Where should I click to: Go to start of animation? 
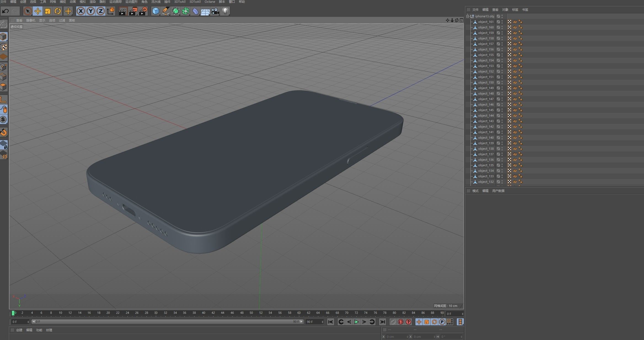331,322
